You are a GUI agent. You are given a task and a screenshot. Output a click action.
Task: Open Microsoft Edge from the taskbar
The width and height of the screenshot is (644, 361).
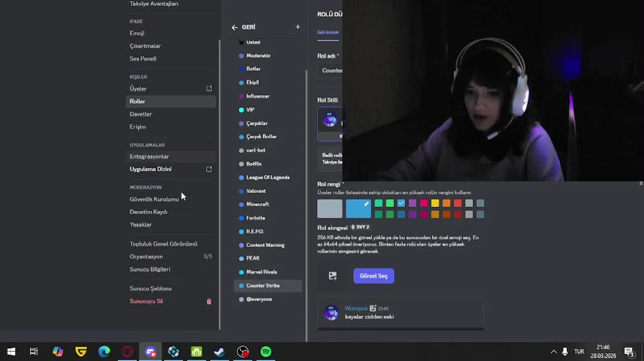[x=104, y=352]
